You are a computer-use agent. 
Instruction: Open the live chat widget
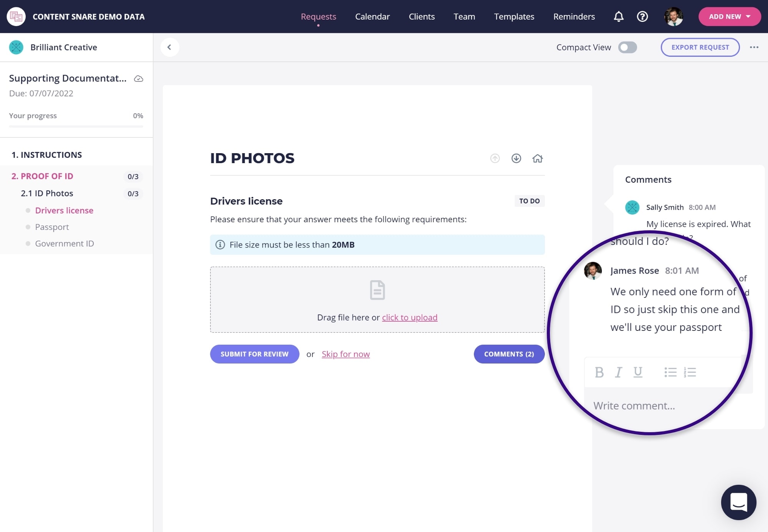point(738,502)
